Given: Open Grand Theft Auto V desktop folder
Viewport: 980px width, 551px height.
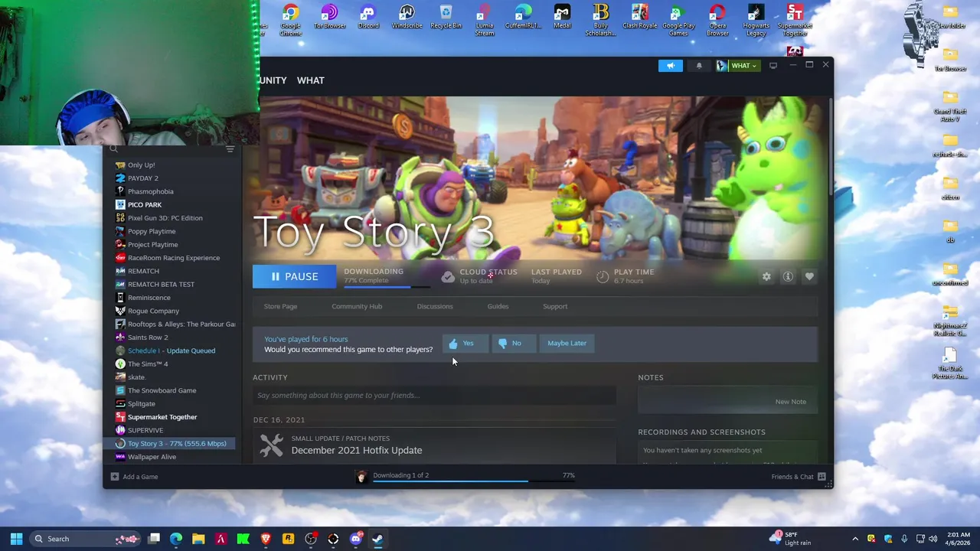Looking at the screenshot, I should (950, 106).
